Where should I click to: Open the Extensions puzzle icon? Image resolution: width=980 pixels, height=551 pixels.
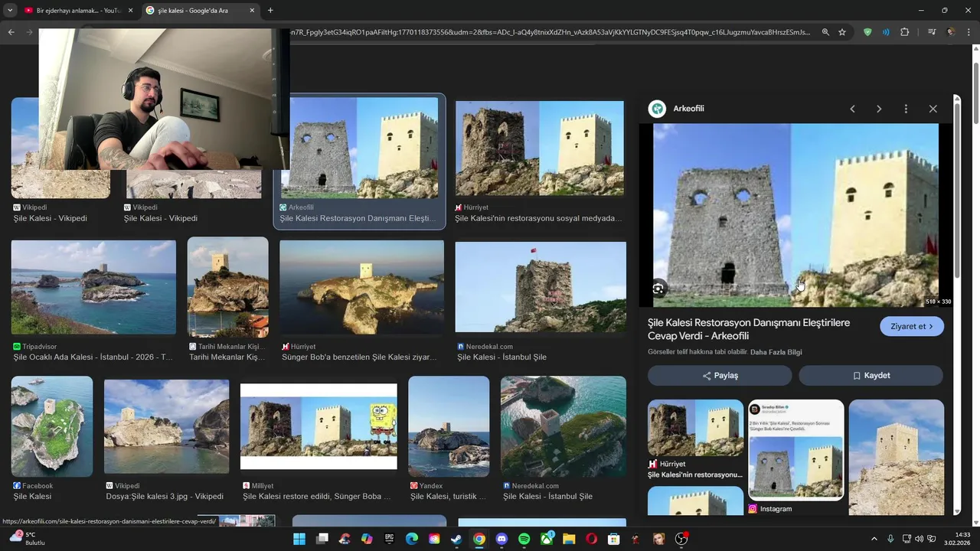pos(905,32)
